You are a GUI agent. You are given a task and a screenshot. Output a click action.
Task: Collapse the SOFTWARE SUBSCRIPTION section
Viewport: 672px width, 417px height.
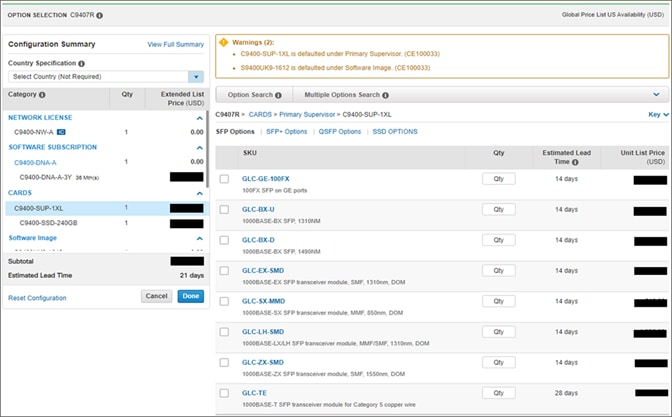200,147
